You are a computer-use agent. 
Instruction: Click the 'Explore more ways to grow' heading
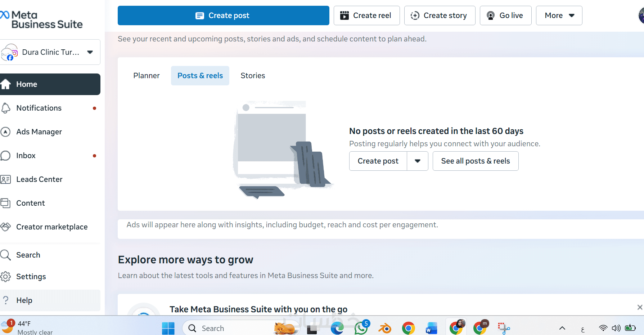pyautogui.click(x=186, y=260)
